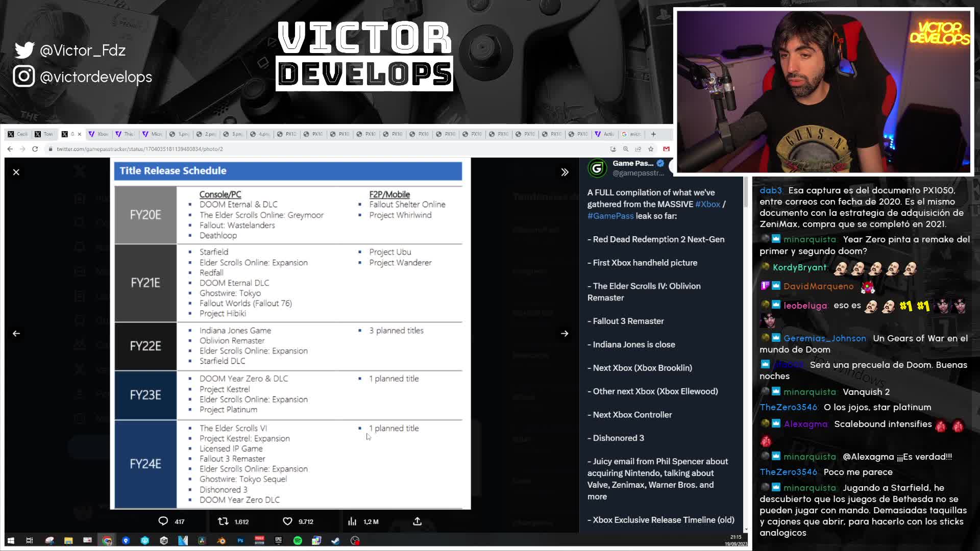Open view analytics icon showing 1,2 M
Screen dimensions: 980x551
coord(352,521)
